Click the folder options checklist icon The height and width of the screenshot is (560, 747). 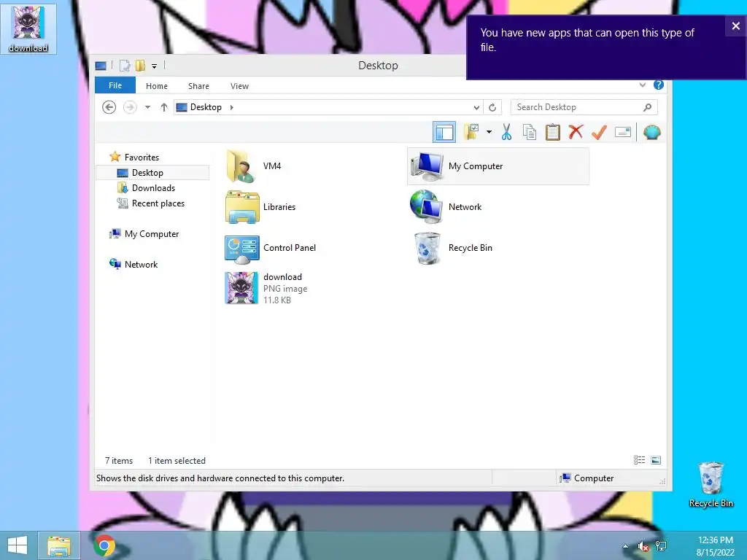point(472,132)
